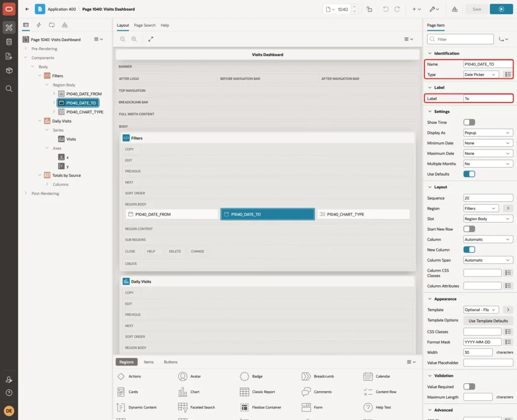Click Use Template Defaults button
The width and height of the screenshot is (517, 420).
[488, 321]
